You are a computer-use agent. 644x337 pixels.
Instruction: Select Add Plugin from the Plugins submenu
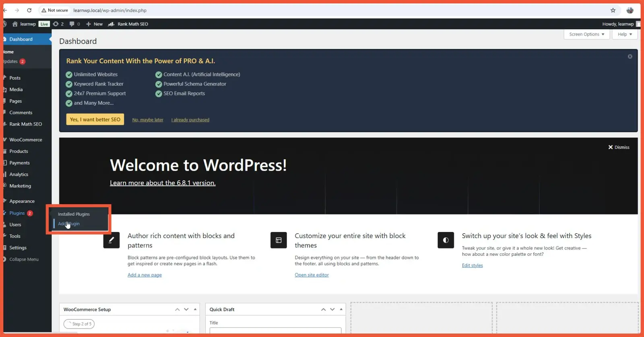click(69, 224)
